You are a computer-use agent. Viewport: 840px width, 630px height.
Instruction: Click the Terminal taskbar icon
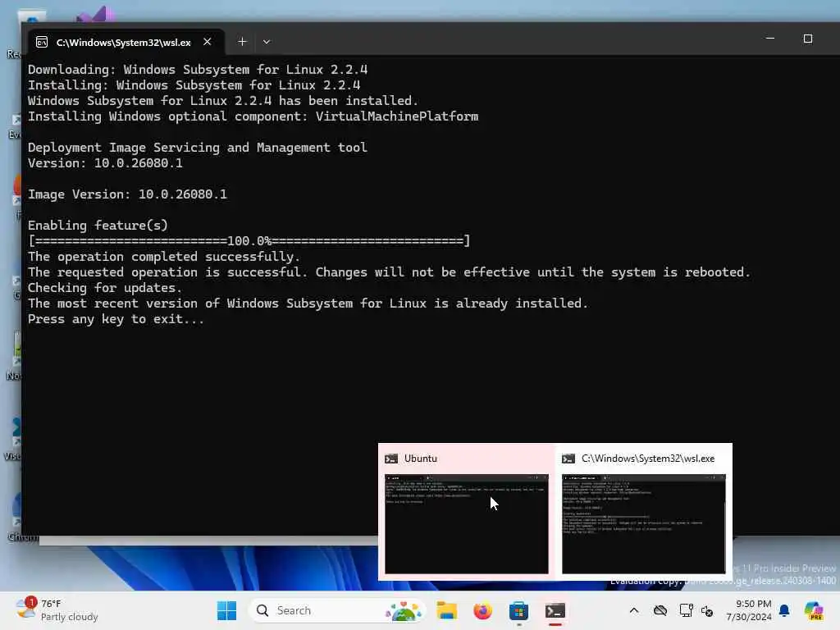pyautogui.click(x=555, y=610)
